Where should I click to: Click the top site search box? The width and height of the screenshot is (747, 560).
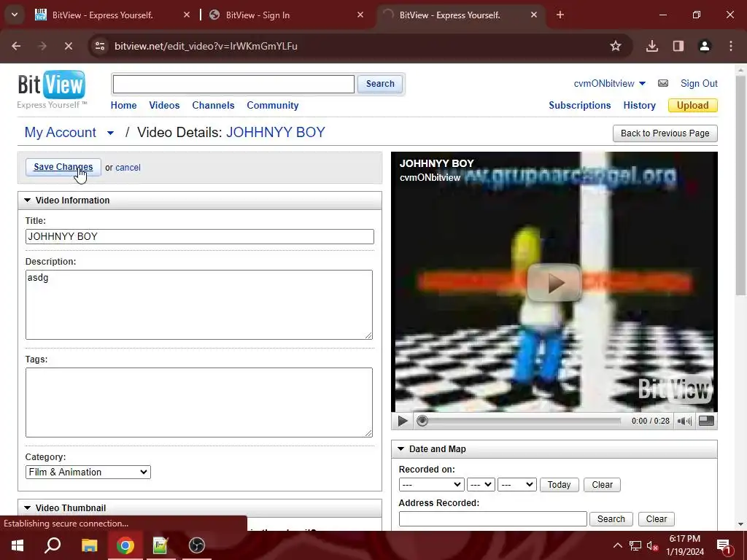tap(233, 84)
